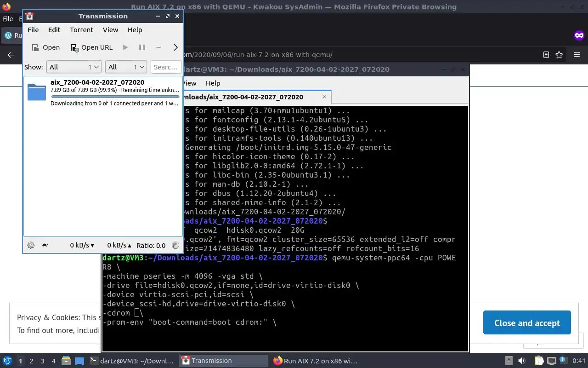
Task: Click the removable media eject tray icon
Action: point(509,361)
